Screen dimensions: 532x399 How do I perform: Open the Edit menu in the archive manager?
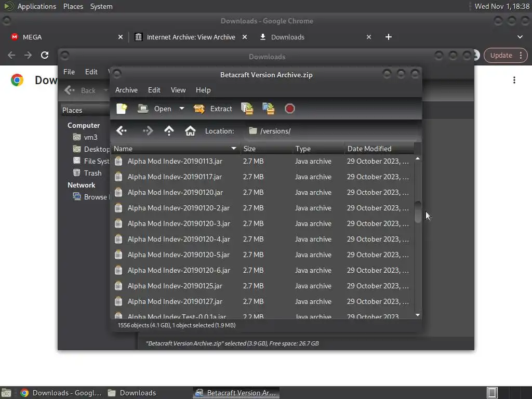(154, 90)
